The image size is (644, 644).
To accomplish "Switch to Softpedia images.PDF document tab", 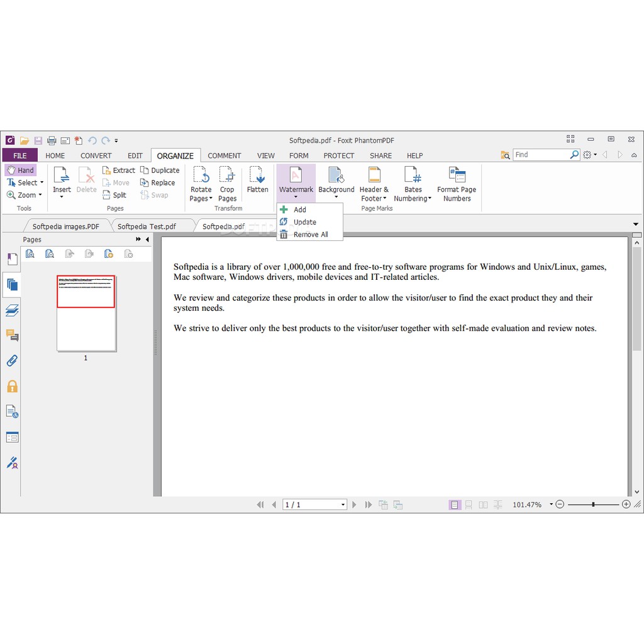I will click(x=65, y=226).
